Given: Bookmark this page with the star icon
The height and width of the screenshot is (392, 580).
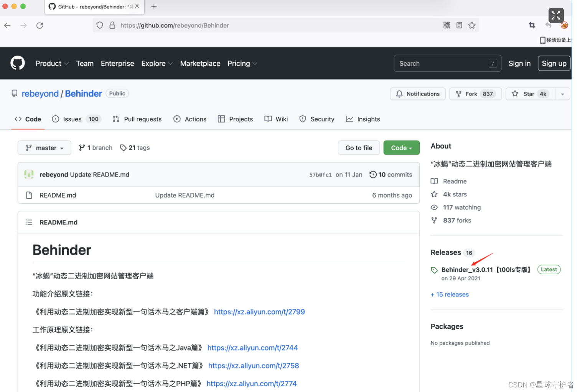Looking at the screenshot, I should (472, 25).
